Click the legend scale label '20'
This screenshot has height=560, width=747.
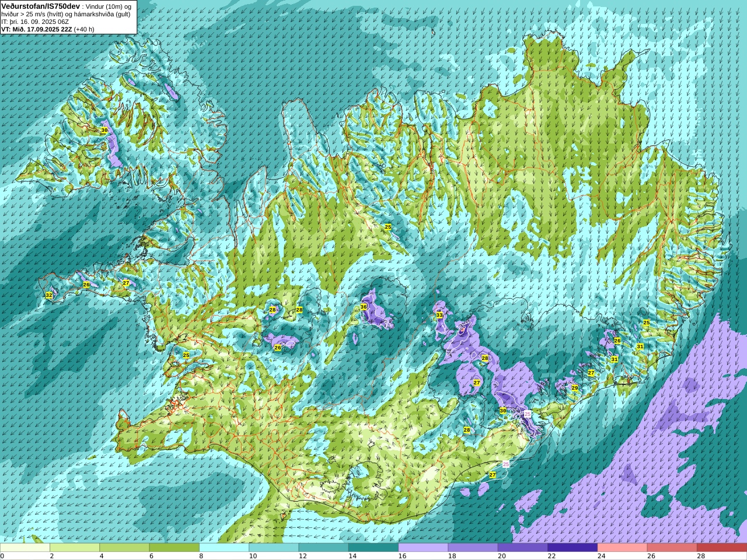coord(502,556)
